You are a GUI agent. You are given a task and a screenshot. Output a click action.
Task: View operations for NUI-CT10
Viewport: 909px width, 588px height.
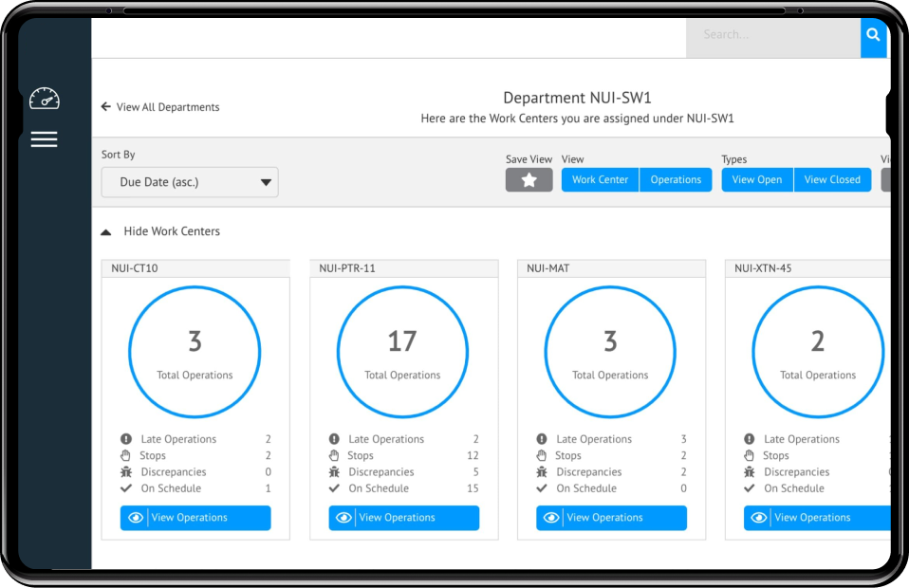click(x=195, y=518)
